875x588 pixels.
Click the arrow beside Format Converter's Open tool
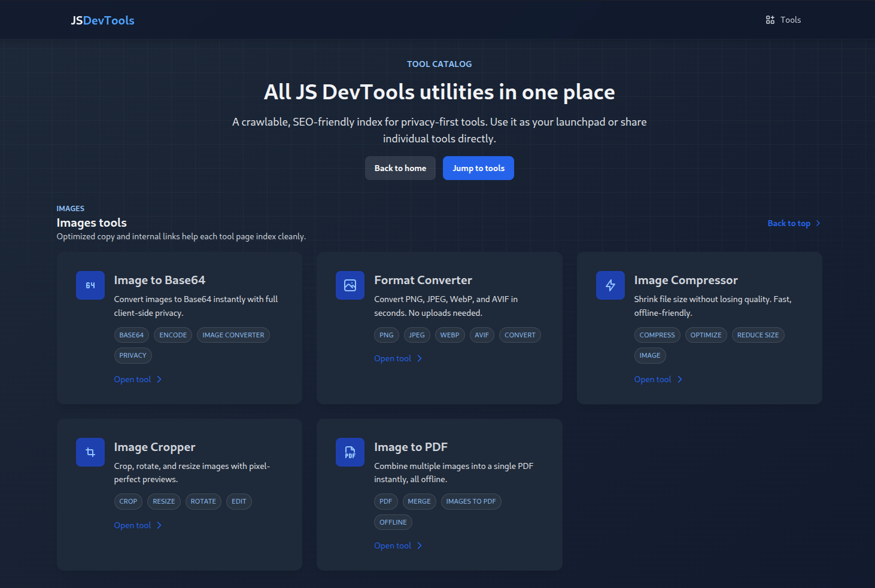tap(420, 358)
